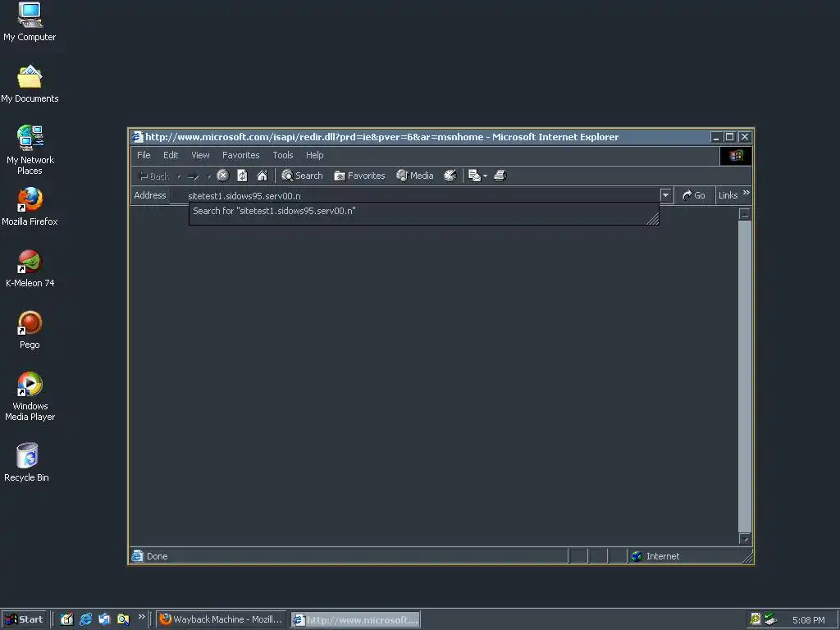Click the microsoft.com IE taskbar button
This screenshot has height=630, width=840.
click(x=356, y=620)
